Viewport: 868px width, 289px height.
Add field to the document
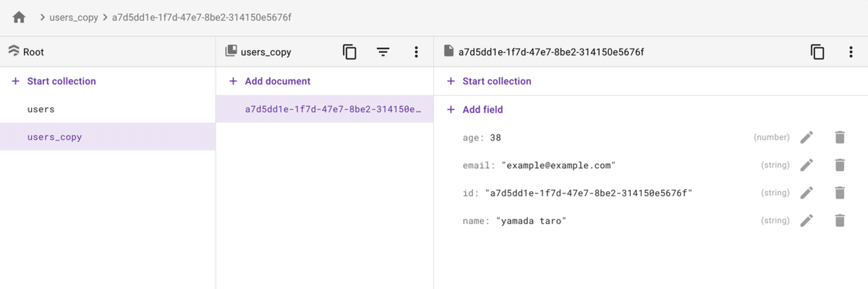[475, 109]
